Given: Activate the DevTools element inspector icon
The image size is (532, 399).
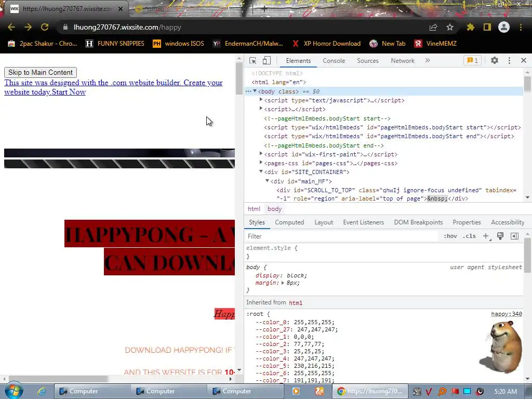Looking at the screenshot, I should (253, 60).
